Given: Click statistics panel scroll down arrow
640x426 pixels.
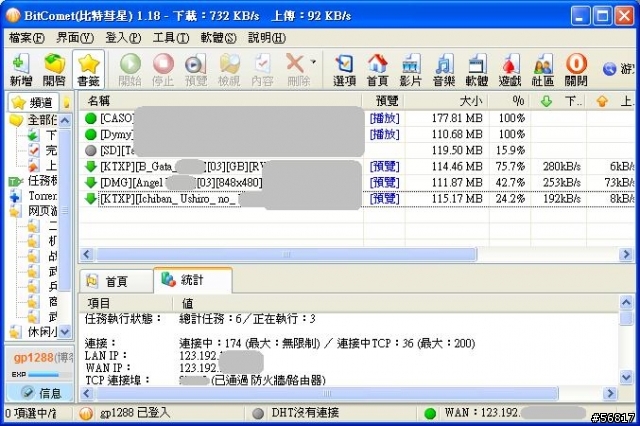Looking at the screenshot, I should [626, 377].
